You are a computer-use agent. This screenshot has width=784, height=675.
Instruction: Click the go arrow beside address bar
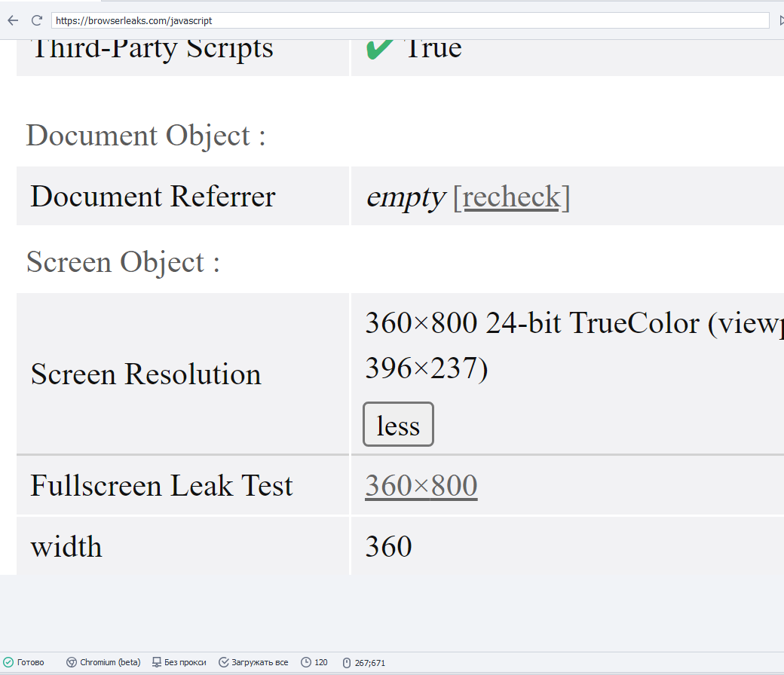pyautogui.click(x=780, y=20)
